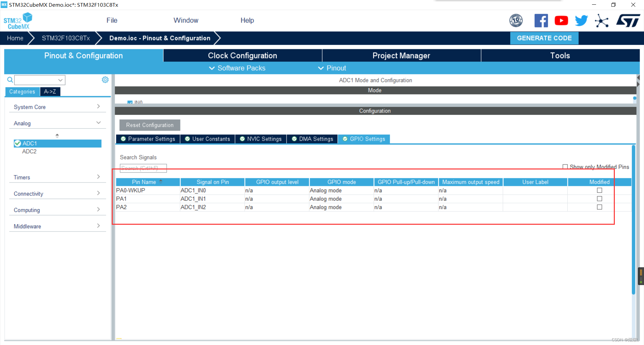Screen dimensions: 644x345
Task: Open the Facebook icon link
Action: 541,21
